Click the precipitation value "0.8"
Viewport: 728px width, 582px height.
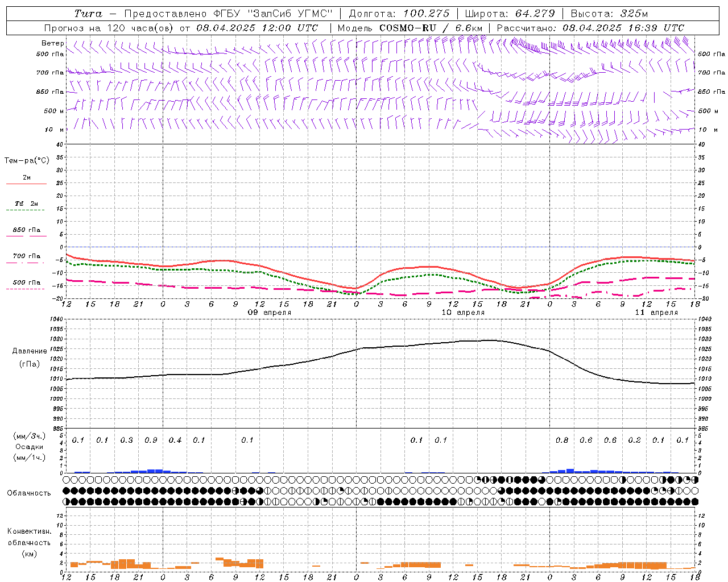(562, 440)
